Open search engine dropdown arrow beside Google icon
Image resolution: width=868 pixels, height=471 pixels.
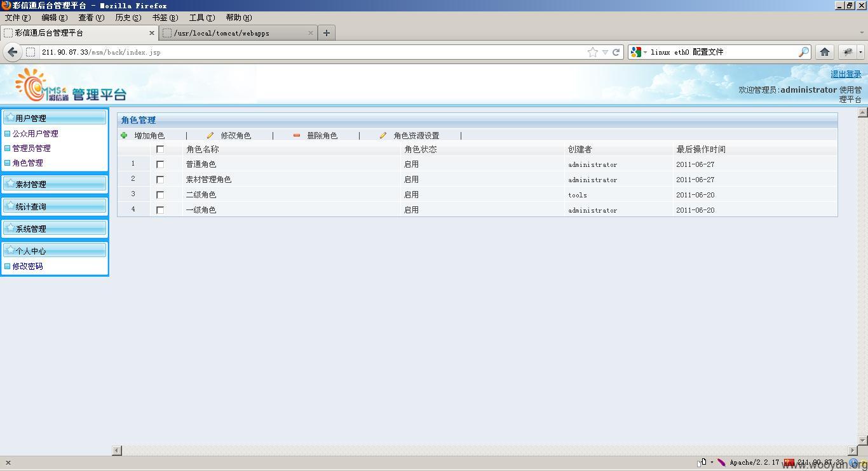[645, 52]
